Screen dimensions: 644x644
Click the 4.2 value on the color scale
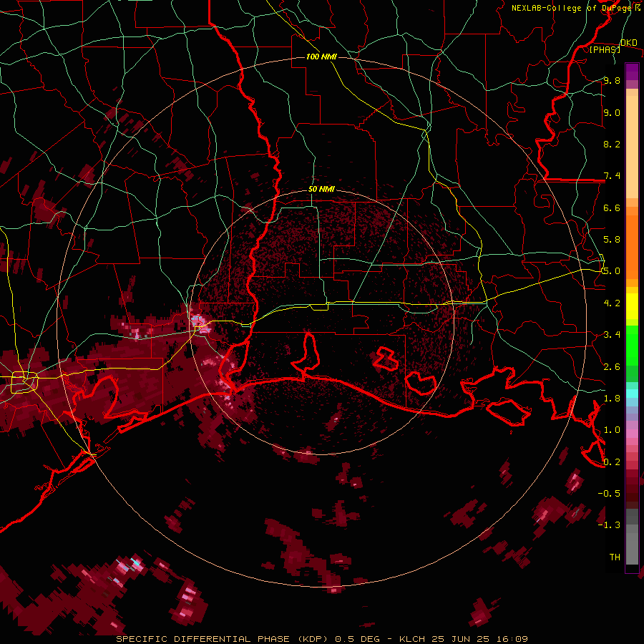click(612, 303)
